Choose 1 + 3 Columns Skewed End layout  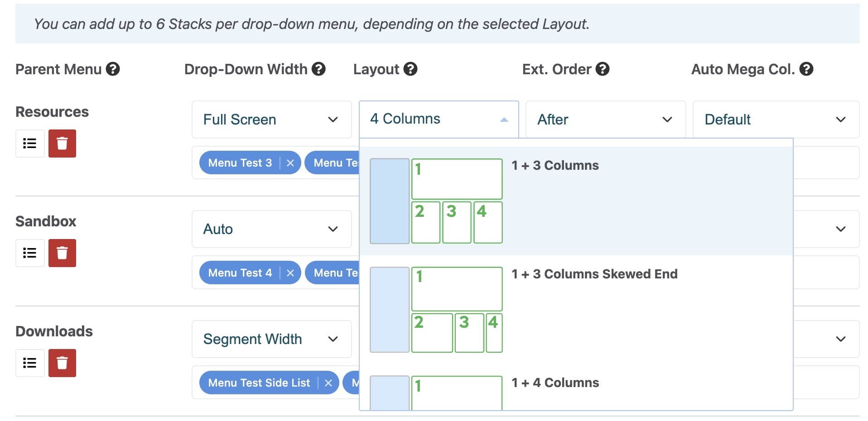(x=576, y=310)
